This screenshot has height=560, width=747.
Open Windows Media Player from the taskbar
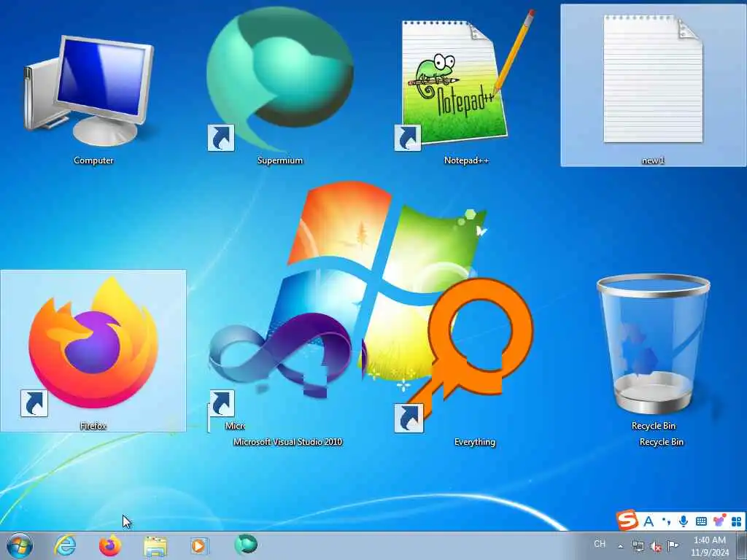pos(199,546)
